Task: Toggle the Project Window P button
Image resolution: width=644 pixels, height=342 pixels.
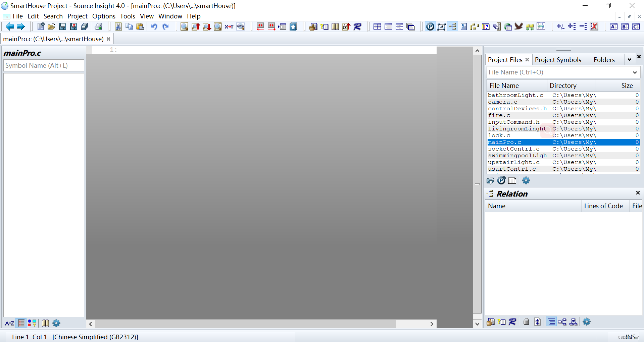Action: 430,26
